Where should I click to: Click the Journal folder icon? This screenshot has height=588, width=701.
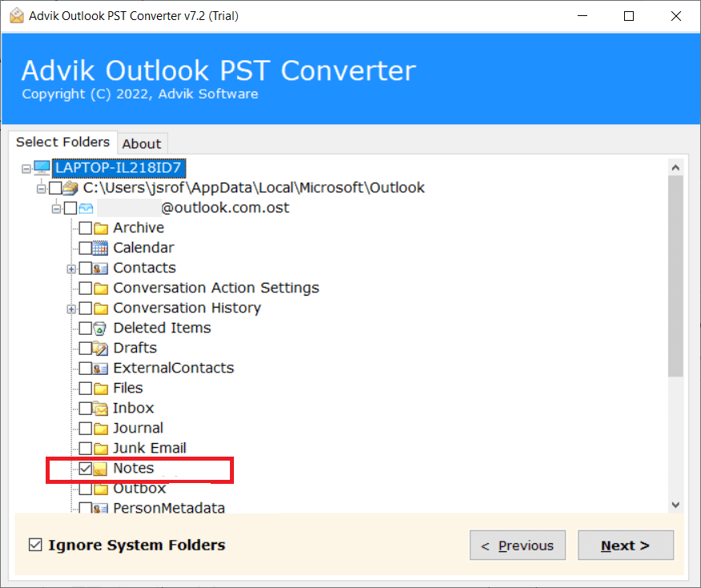click(x=101, y=429)
